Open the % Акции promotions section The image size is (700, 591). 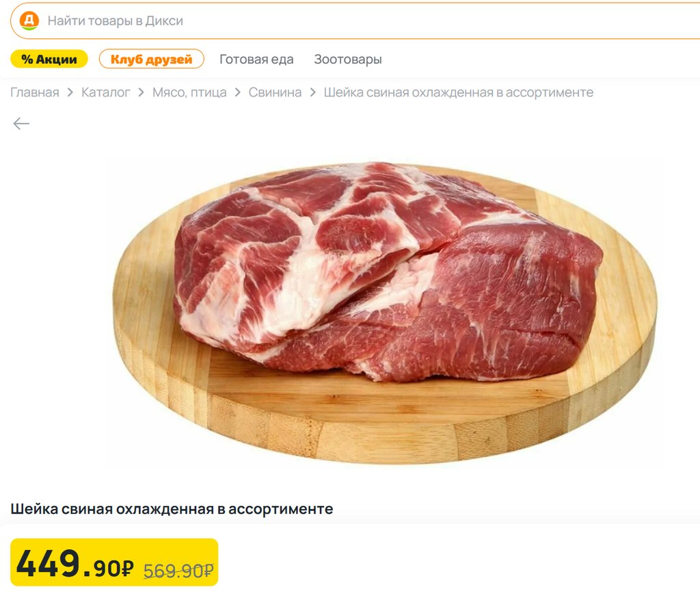coord(49,59)
